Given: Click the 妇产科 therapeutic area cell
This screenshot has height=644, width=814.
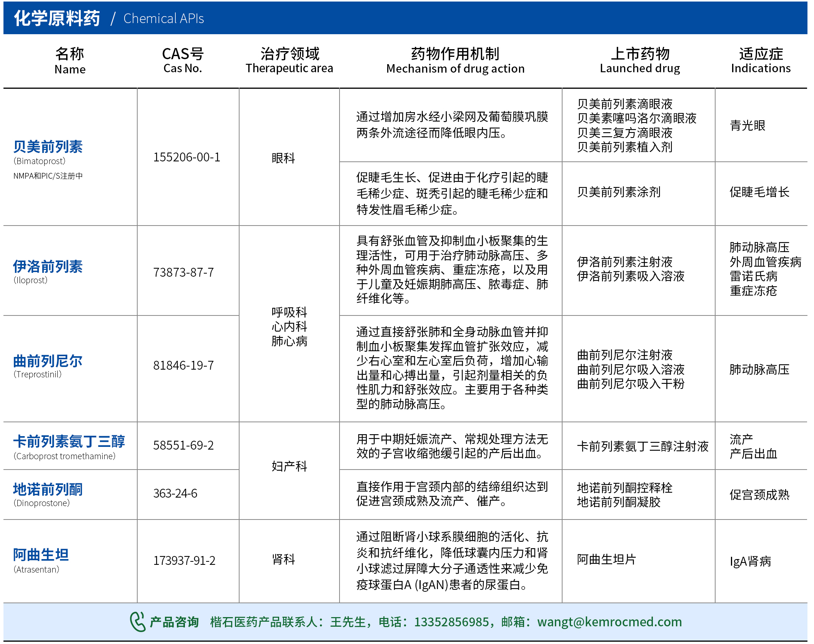Looking at the screenshot, I should (289, 466).
